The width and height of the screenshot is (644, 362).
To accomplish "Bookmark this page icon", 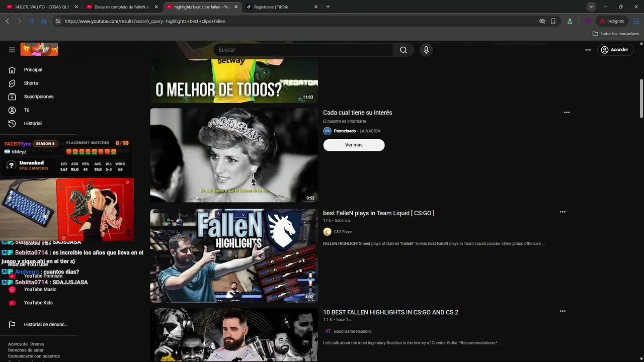I will coord(553,21).
